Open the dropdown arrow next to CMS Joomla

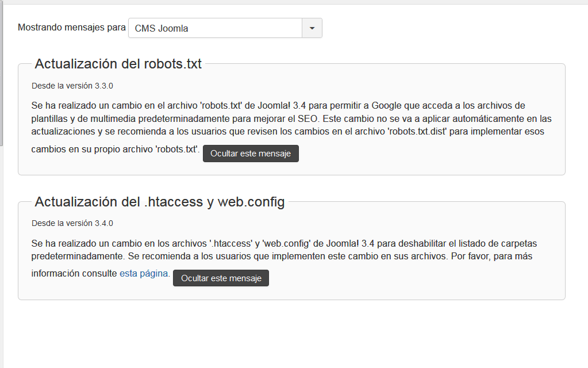coord(312,28)
